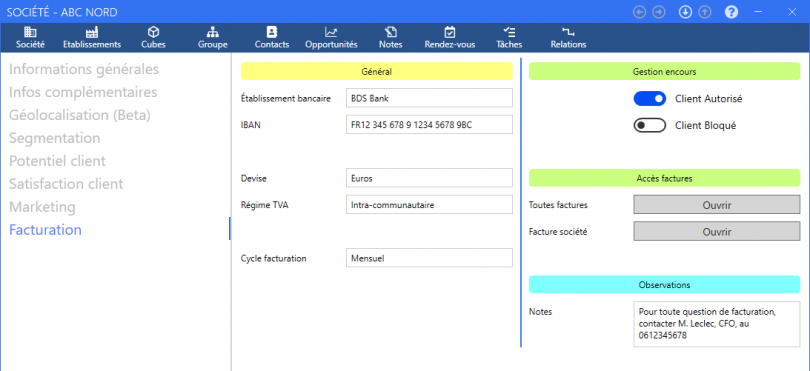The height and width of the screenshot is (371, 810).
Task: Open help with the question mark icon
Action: (x=731, y=12)
